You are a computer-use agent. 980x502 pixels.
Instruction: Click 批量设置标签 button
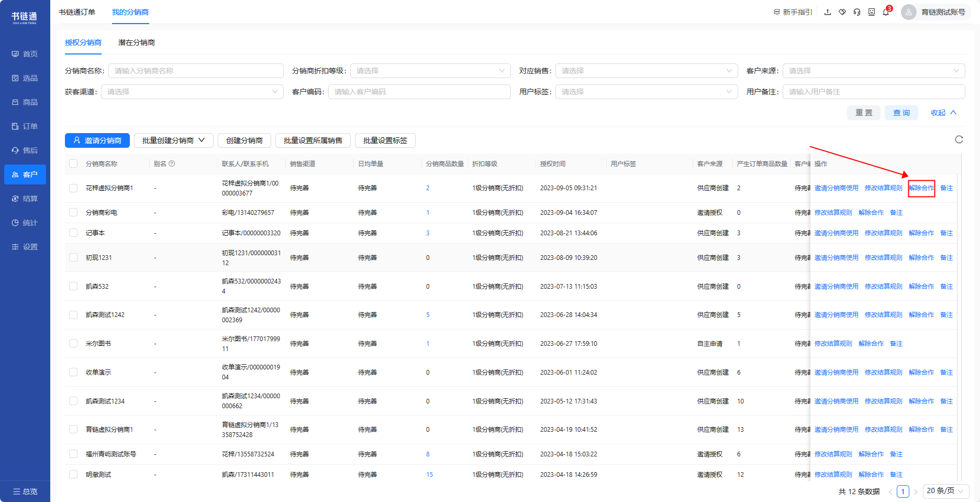pos(385,140)
